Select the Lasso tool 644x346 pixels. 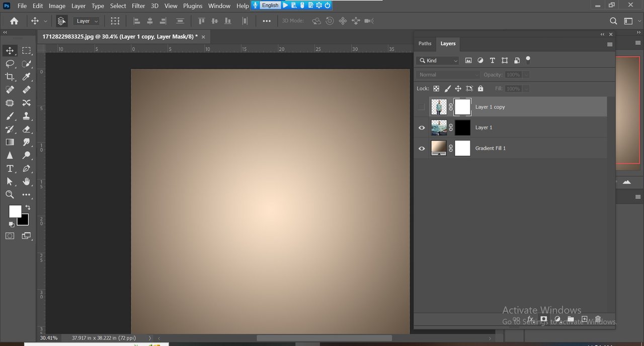tap(10, 64)
